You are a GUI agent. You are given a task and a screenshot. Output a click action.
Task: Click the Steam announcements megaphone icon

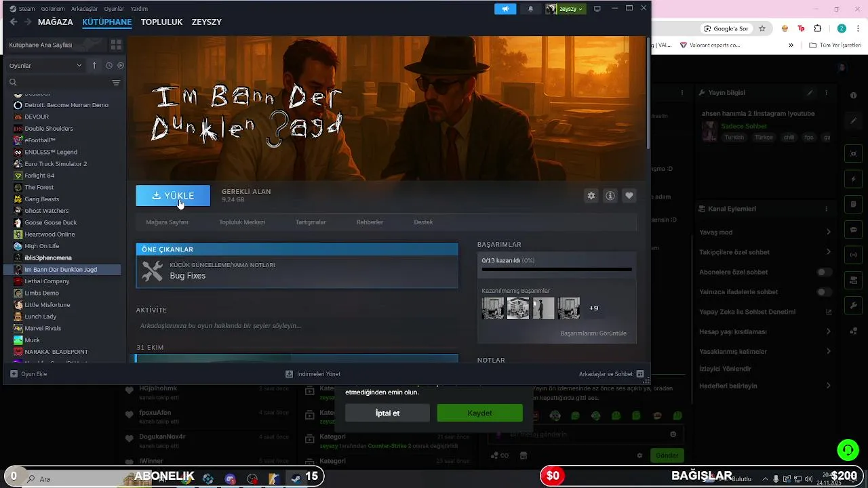coord(505,9)
